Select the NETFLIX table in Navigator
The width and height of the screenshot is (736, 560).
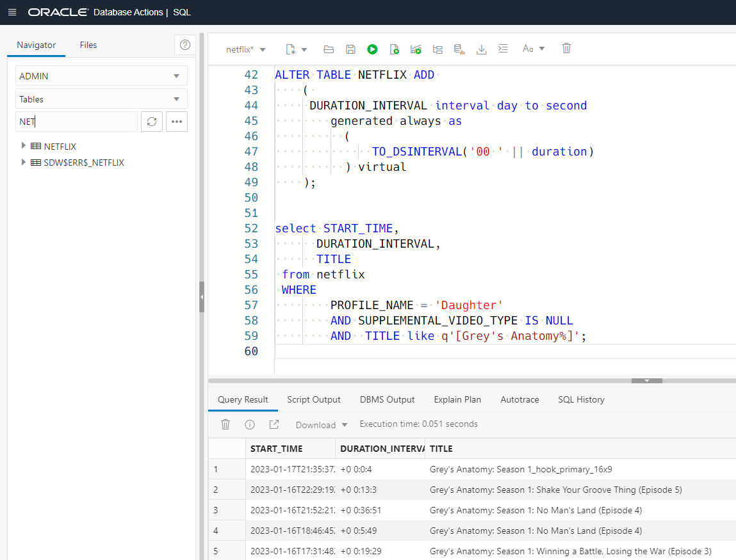click(60, 147)
